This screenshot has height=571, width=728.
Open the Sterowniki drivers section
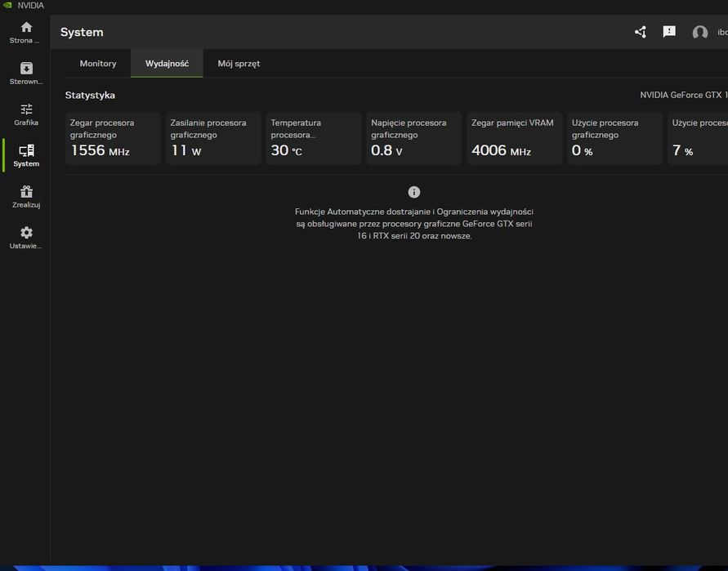pos(25,74)
